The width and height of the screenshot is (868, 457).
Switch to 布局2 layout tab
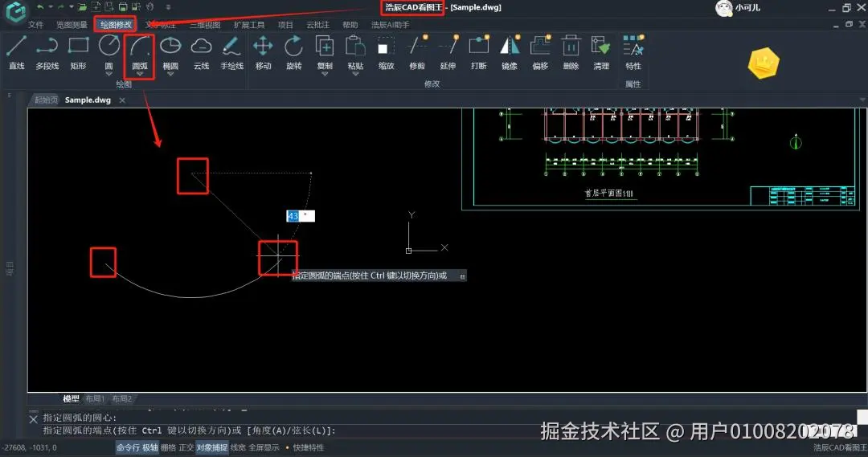click(122, 398)
